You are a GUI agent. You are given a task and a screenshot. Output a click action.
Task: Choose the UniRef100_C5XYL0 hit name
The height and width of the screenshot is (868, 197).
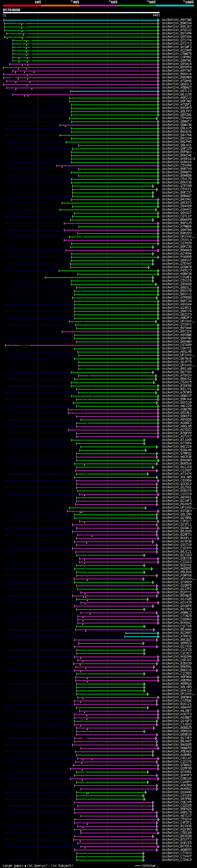tap(177, 240)
